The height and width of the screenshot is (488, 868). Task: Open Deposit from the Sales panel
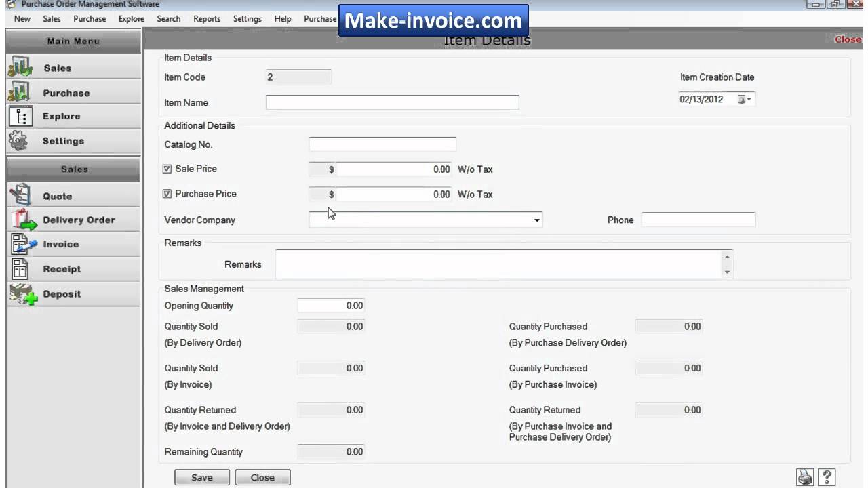point(73,294)
